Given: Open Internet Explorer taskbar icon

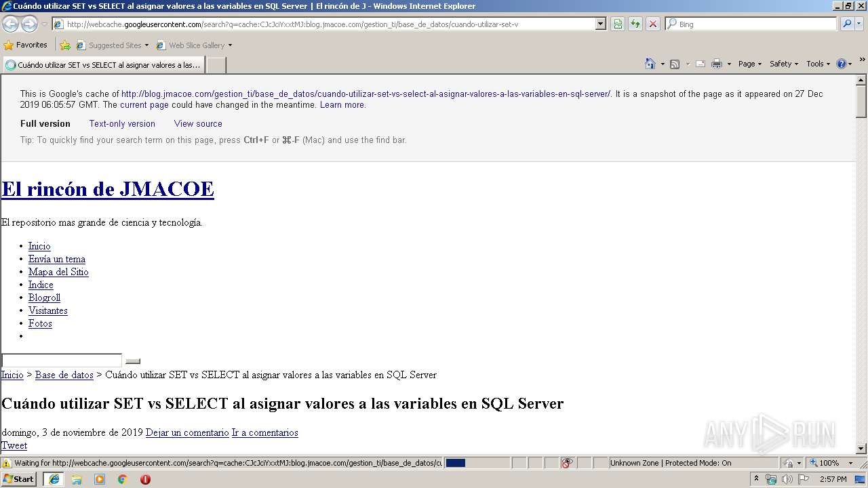Looking at the screenshot, I should (54, 479).
